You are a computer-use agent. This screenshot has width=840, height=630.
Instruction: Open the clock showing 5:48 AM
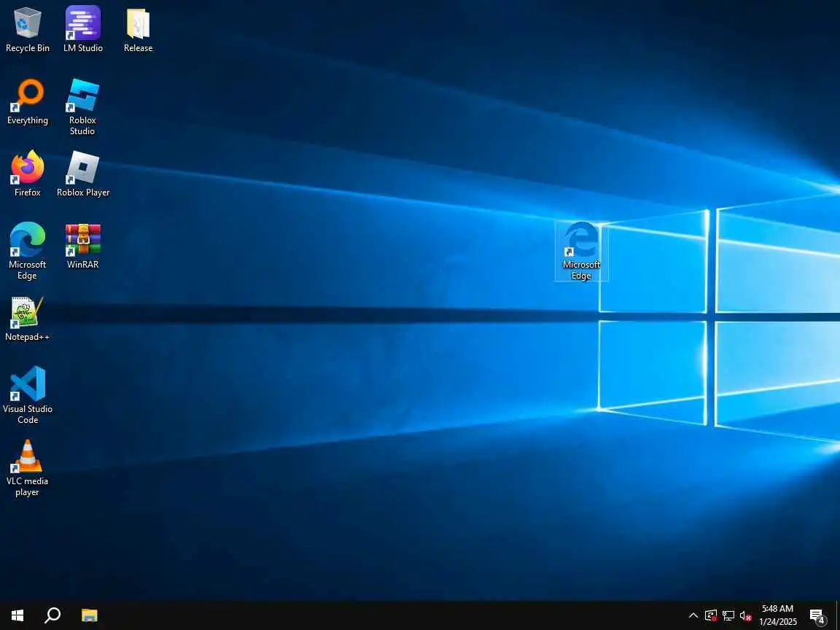pyautogui.click(x=778, y=615)
